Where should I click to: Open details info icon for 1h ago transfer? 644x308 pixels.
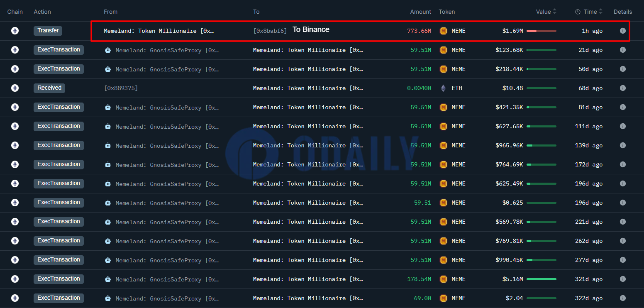pos(622,31)
